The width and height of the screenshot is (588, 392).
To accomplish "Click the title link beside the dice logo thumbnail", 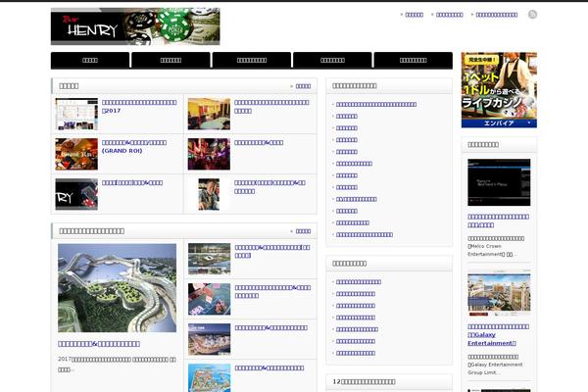I will [x=132, y=183].
